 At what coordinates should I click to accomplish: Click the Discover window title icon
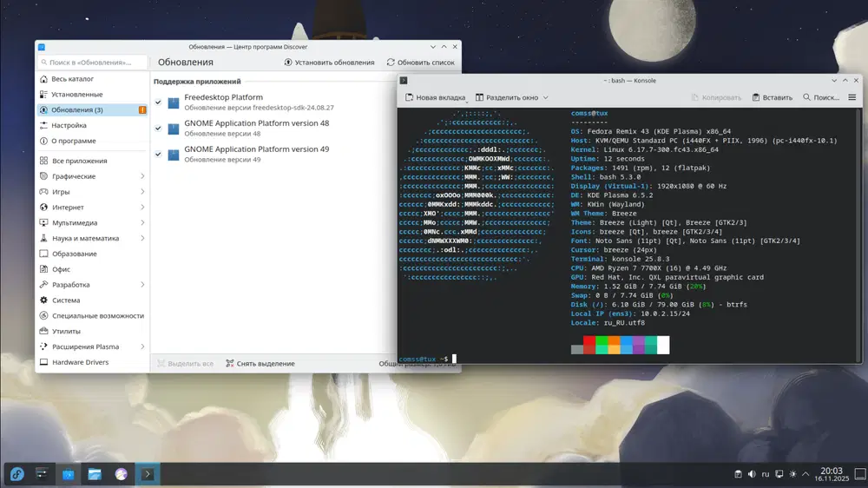coord(42,47)
